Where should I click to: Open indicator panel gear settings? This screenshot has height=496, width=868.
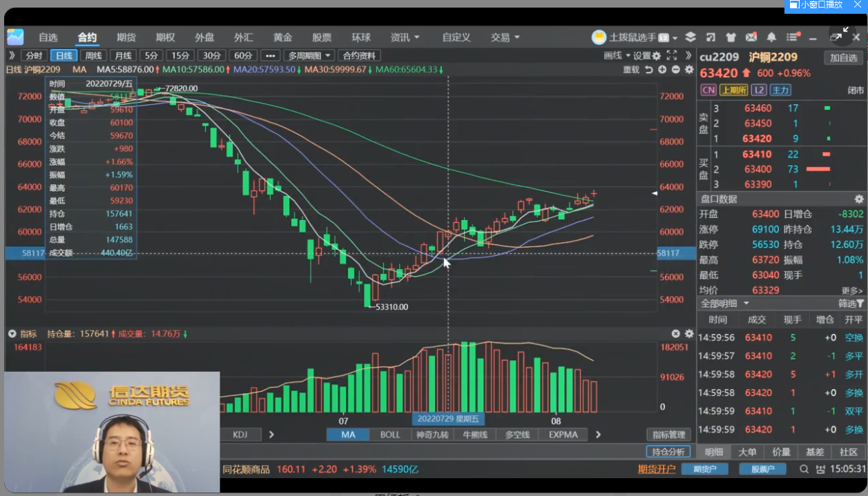(x=688, y=334)
